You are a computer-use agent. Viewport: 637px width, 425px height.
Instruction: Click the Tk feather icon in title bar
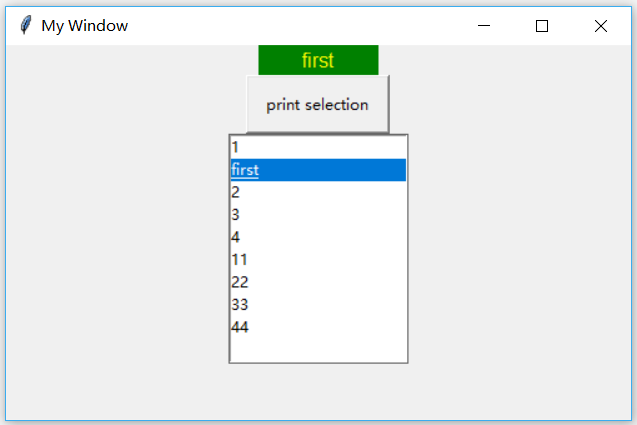pos(25,26)
